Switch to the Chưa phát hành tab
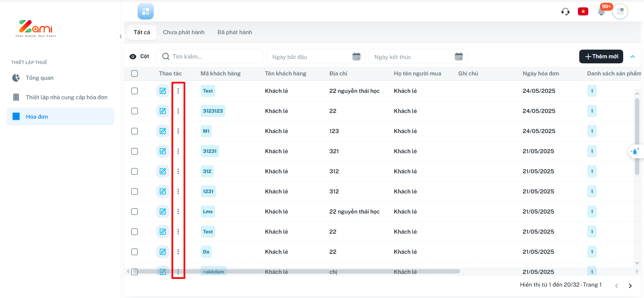 click(x=184, y=33)
